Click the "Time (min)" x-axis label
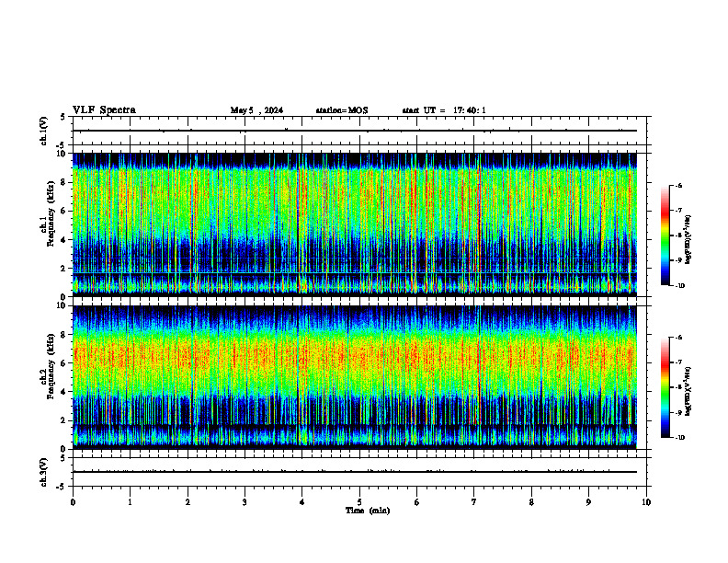The image size is (728, 563). (x=368, y=511)
